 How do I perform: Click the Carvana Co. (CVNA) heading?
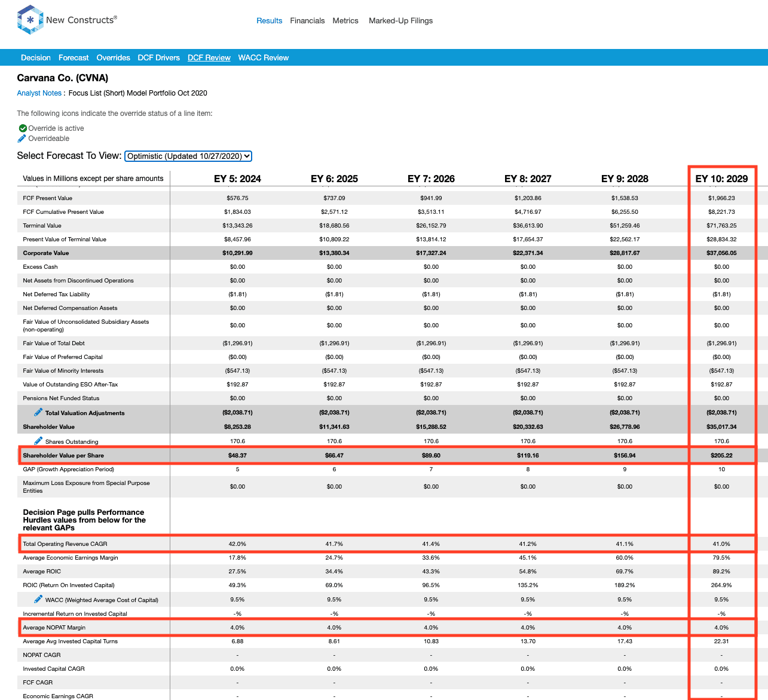pos(63,78)
